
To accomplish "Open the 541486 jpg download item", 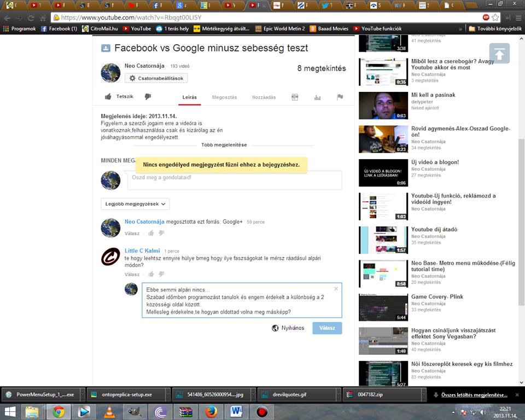I will [212, 394].
